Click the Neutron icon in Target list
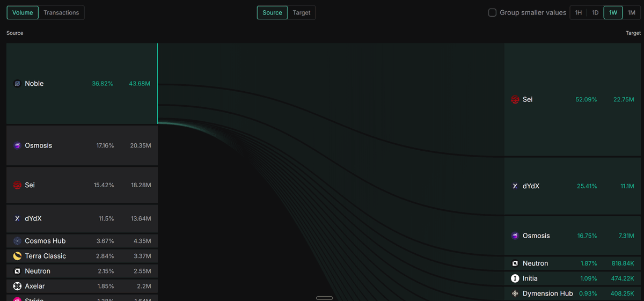644x301 pixels. (515, 263)
